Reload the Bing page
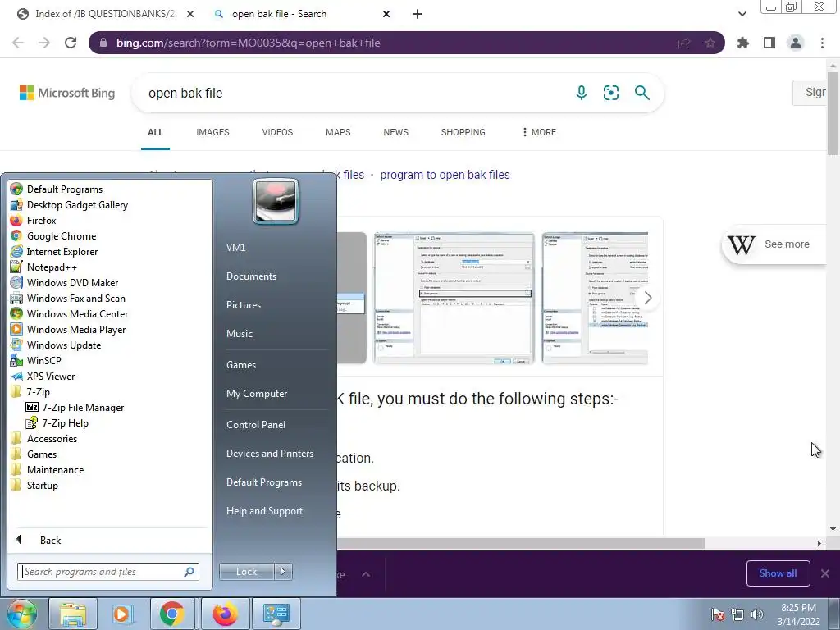 [x=71, y=43]
